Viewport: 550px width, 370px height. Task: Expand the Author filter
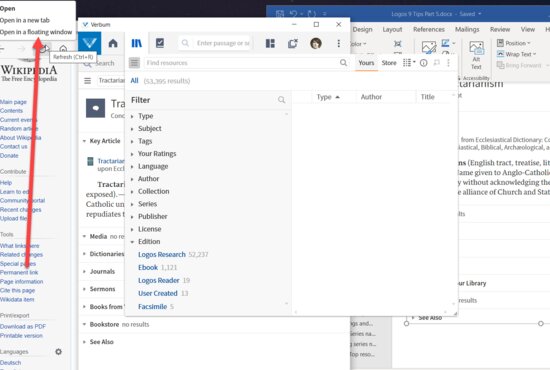(148, 179)
